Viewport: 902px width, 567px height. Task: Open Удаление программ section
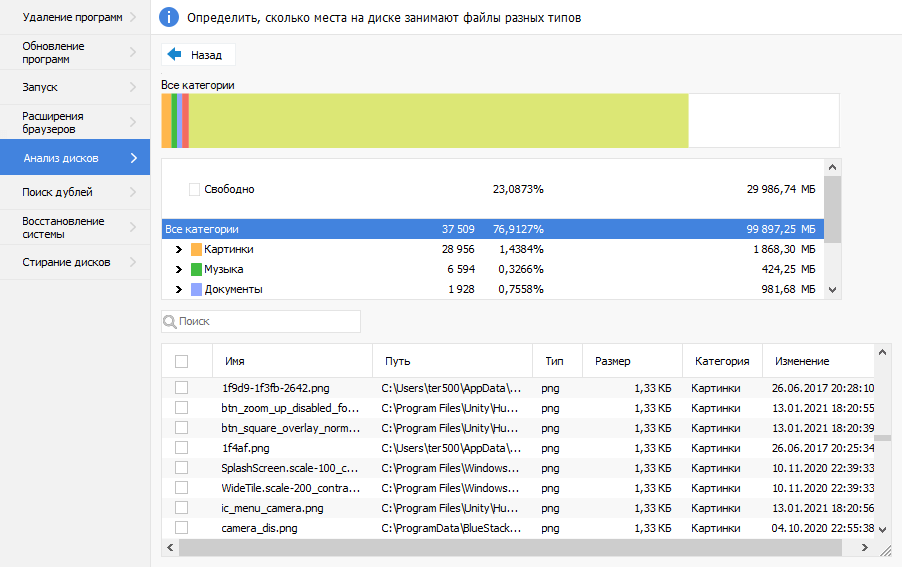75,17
